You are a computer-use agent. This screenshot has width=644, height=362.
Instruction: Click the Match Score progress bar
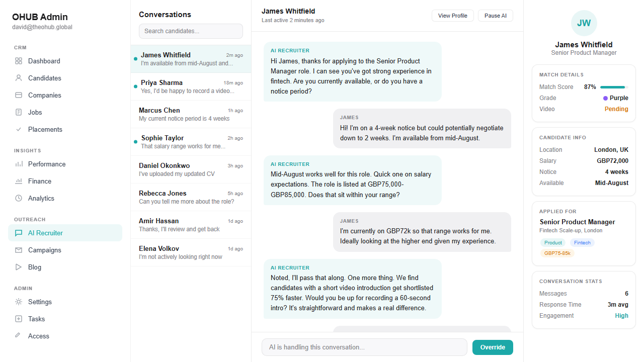tap(614, 87)
